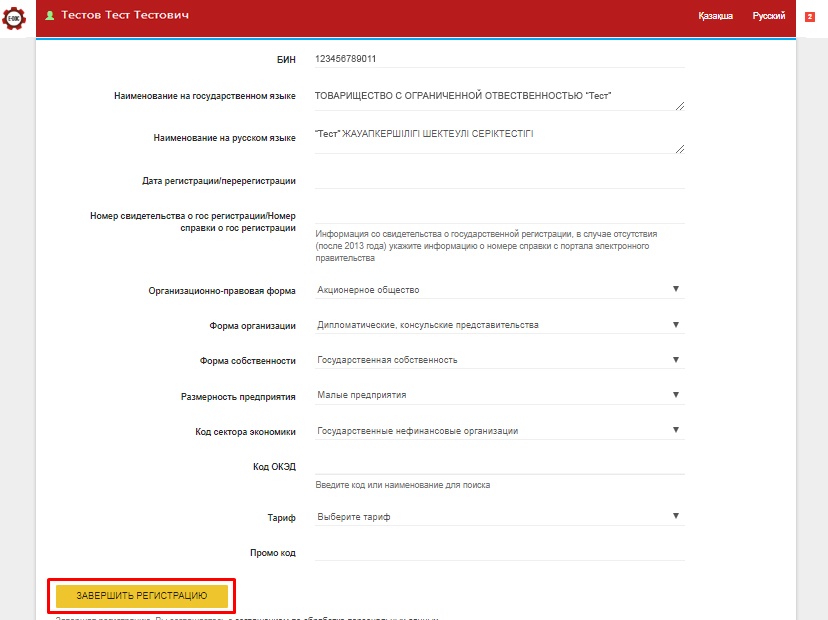Switch language to Русский
The image size is (828, 620).
tap(768, 16)
